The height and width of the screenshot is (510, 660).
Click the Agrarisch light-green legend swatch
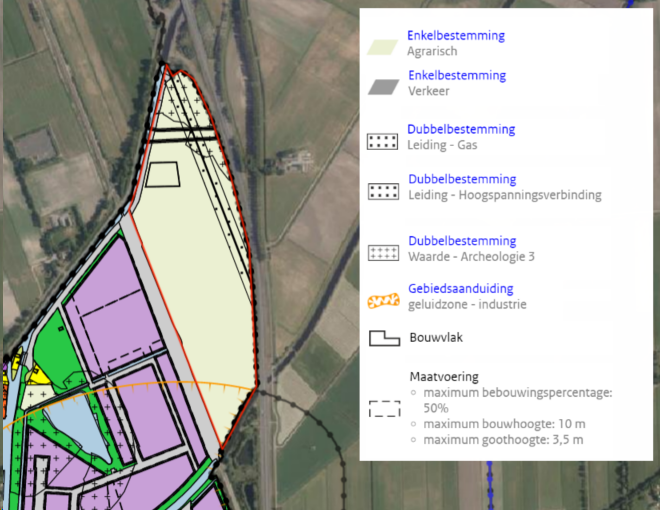tap(382, 46)
